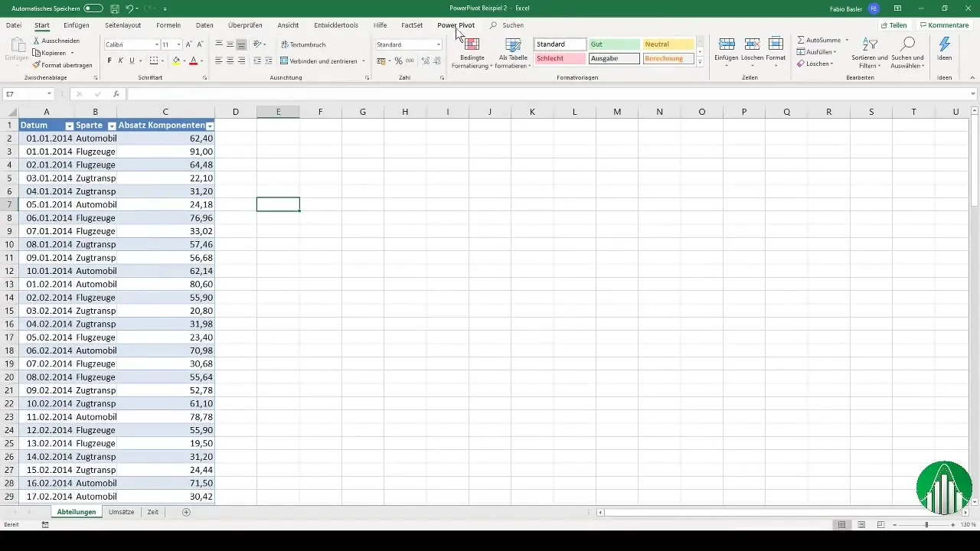Open the Datum column filter
Image resolution: width=980 pixels, height=551 pixels.
coord(70,126)
